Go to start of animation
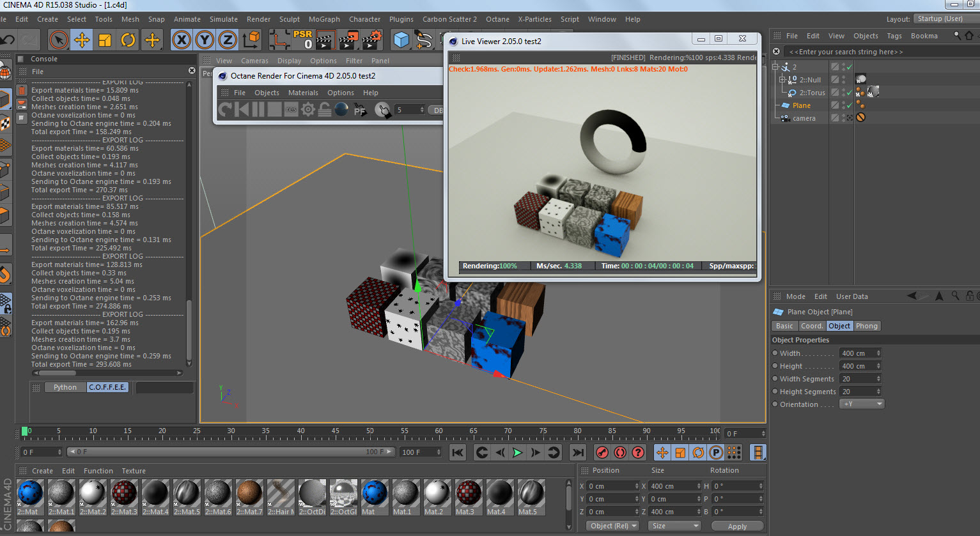The width and height of the screenshot is (980, 536). (458, 452)
